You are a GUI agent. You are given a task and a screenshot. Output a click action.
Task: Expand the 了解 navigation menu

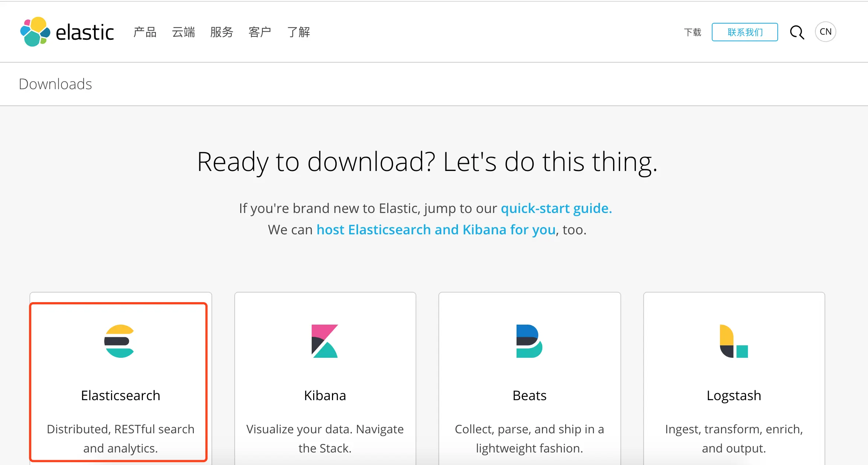(298, 32)
